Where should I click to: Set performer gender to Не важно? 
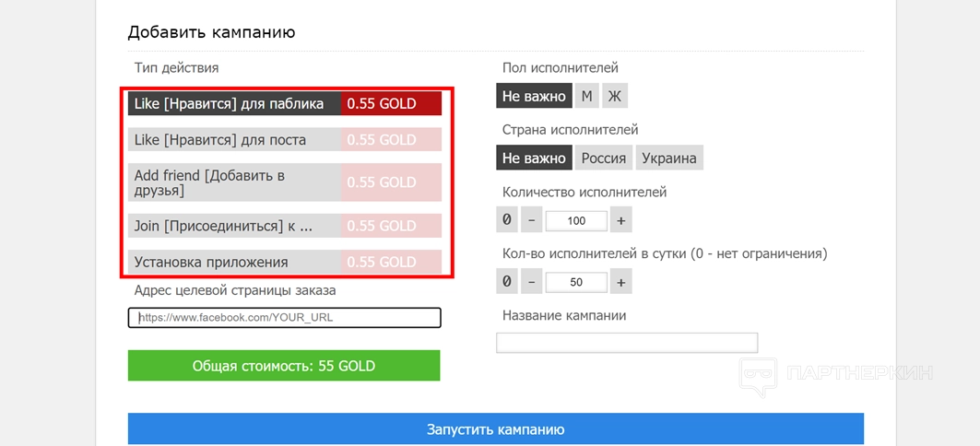534,97
